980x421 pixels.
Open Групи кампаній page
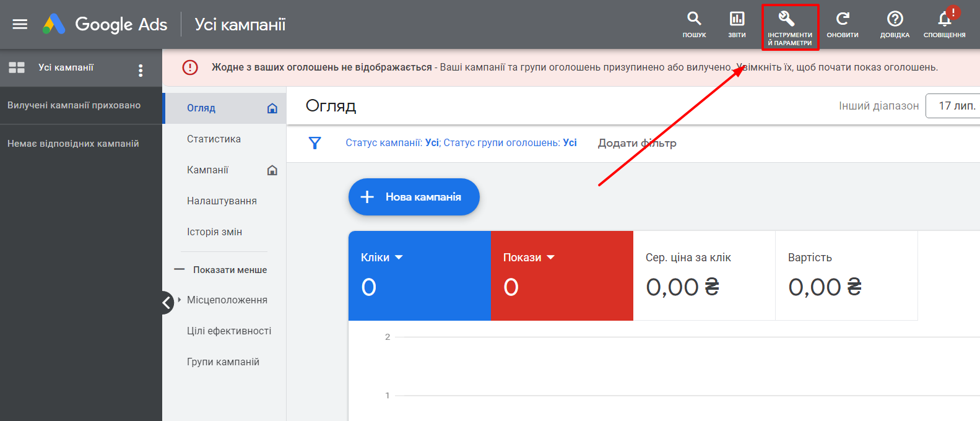[223, 362]
